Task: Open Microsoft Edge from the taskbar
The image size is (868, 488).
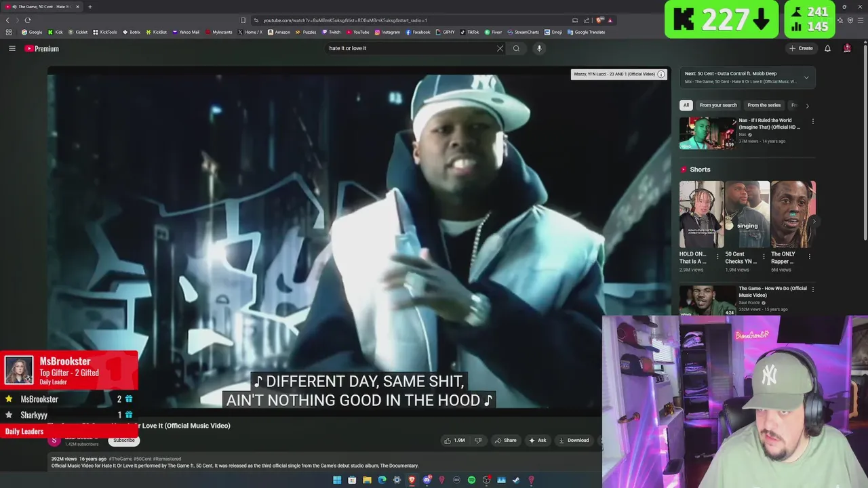Action: (382, 480)
